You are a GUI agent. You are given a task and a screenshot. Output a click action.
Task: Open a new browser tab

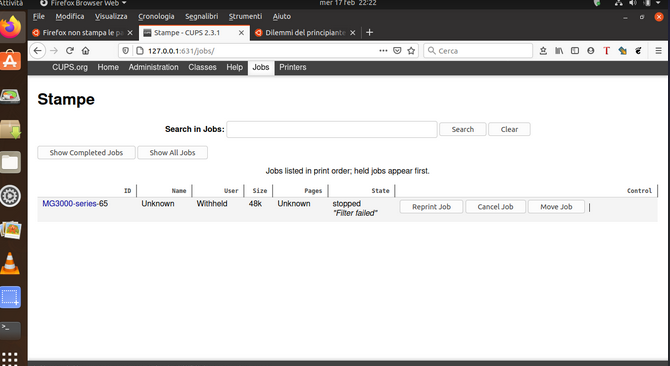coord(370,32)
